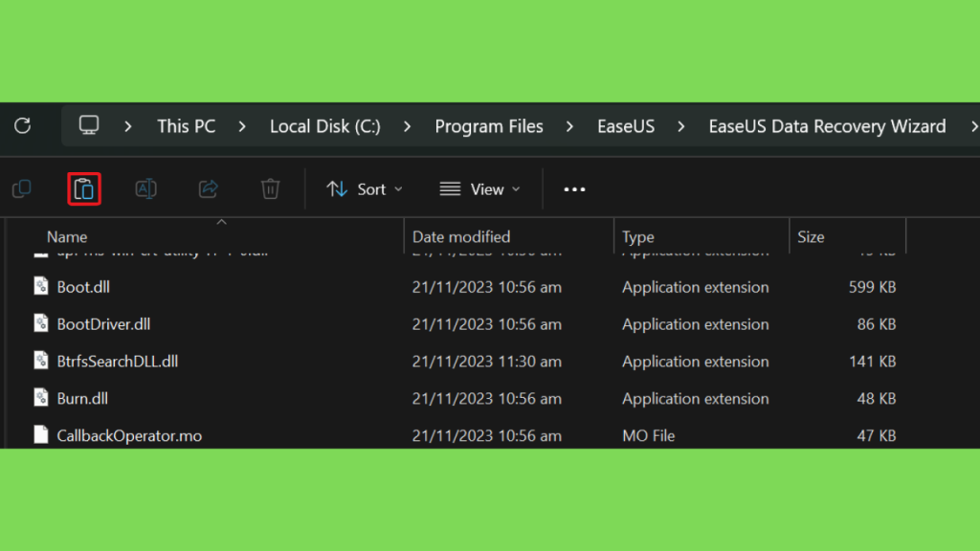Sort by the Type column header
Image resolution: width=980 pixels, height=551 pixels.
638,237
